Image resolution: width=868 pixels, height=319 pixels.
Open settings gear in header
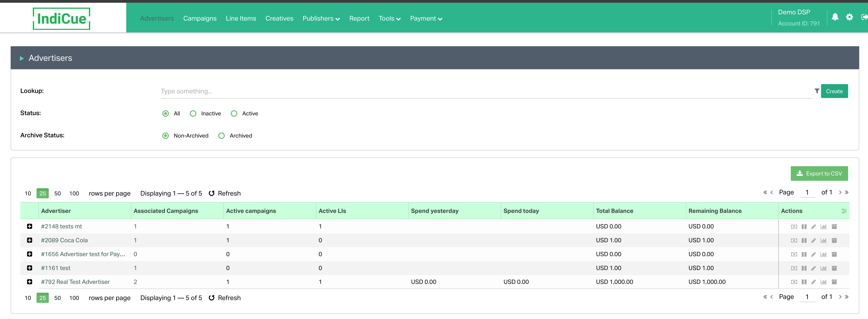[x=850, y=17]
